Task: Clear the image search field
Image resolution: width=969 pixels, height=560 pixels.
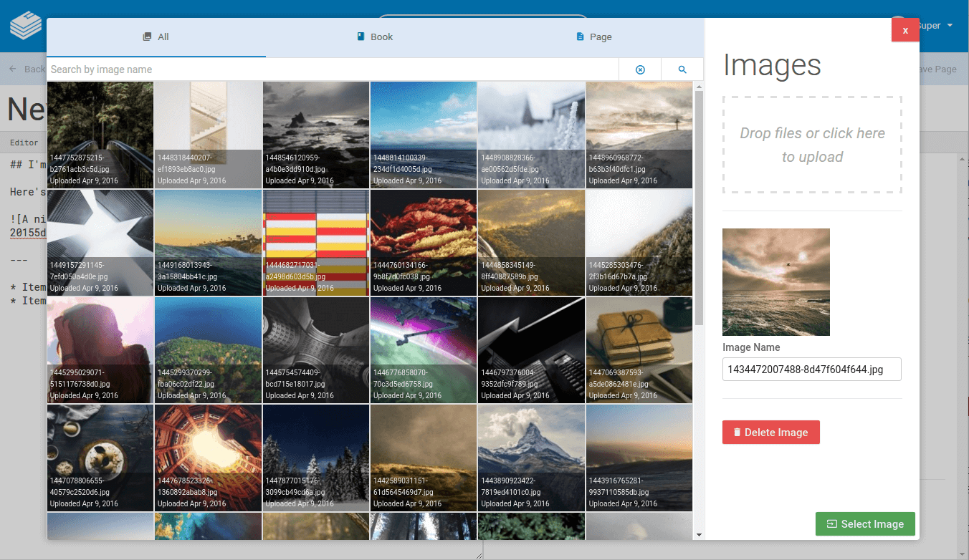Action: coord(640,69)
